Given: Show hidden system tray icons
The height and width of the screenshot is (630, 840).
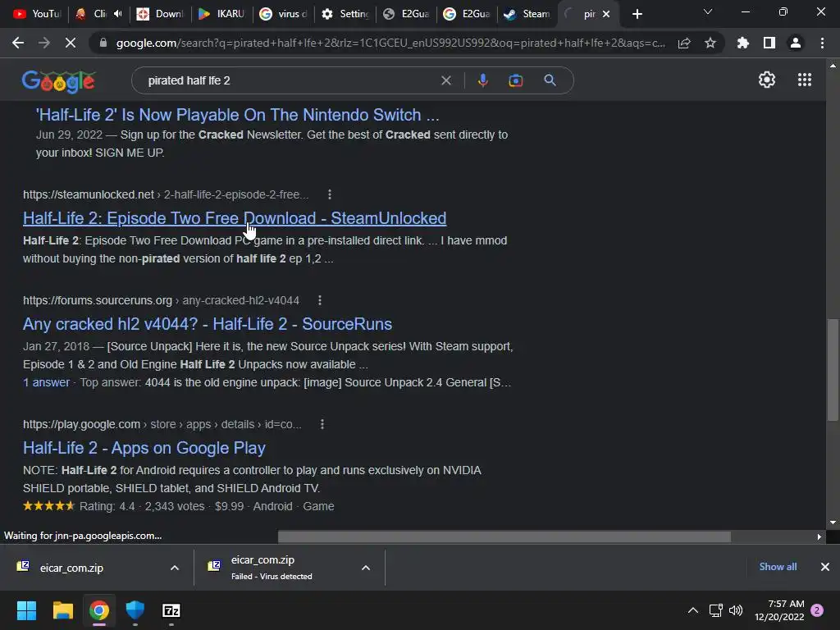Looking at the screenshot, I should [x=692, y=610].
